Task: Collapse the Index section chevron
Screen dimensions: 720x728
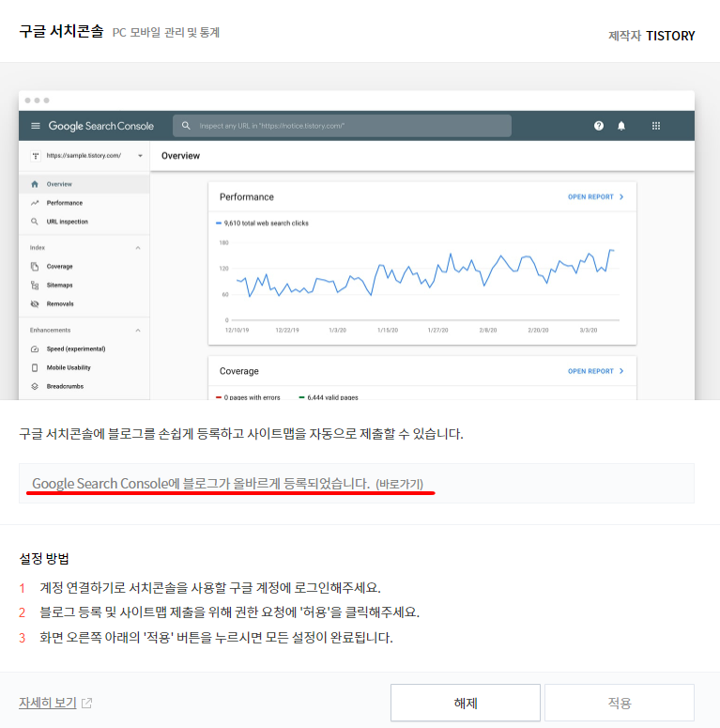Action: (138, 248)
